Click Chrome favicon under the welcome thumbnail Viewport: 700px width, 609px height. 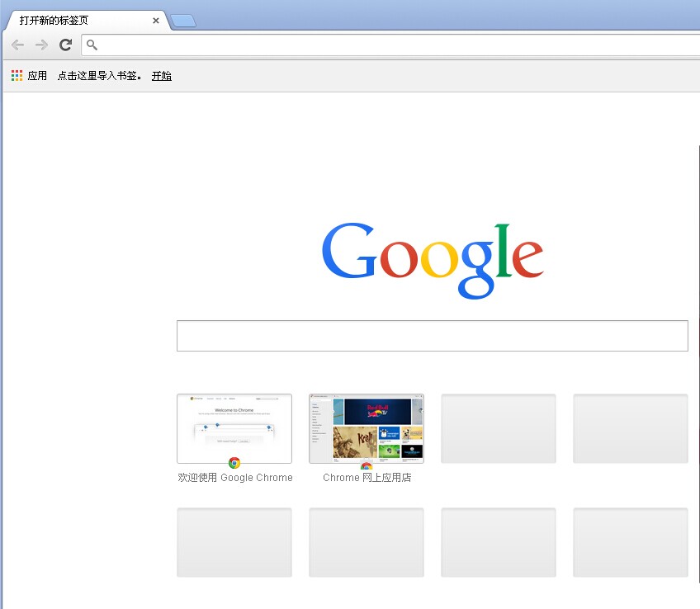point(234,463)
